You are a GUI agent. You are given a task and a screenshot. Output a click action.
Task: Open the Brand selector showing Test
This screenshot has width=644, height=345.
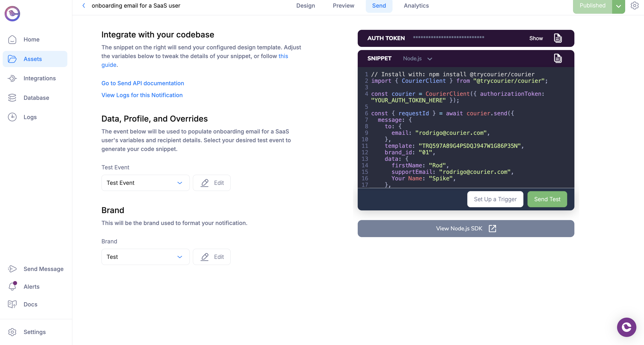pyautogui.click(x=146, y=257)
